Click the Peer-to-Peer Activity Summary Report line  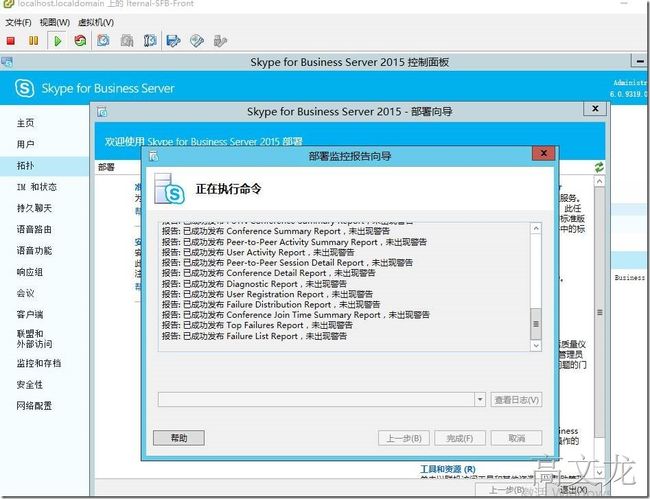tap(294, 242)
